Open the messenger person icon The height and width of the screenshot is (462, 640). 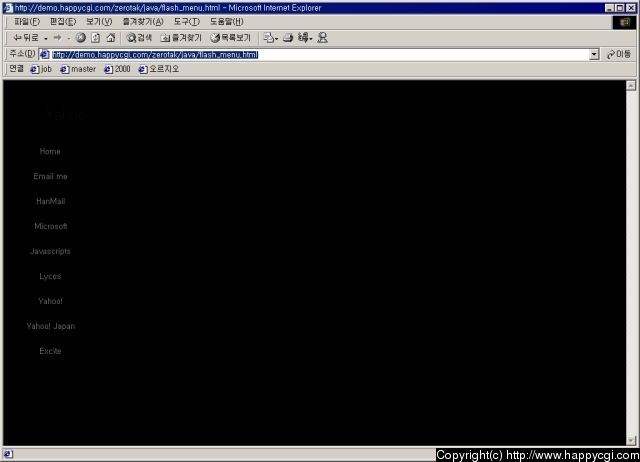(322, 38)
